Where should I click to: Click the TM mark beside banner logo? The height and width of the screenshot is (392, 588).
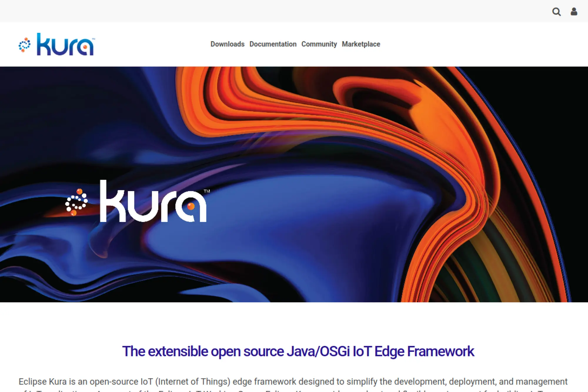click(x=207, y=191)
